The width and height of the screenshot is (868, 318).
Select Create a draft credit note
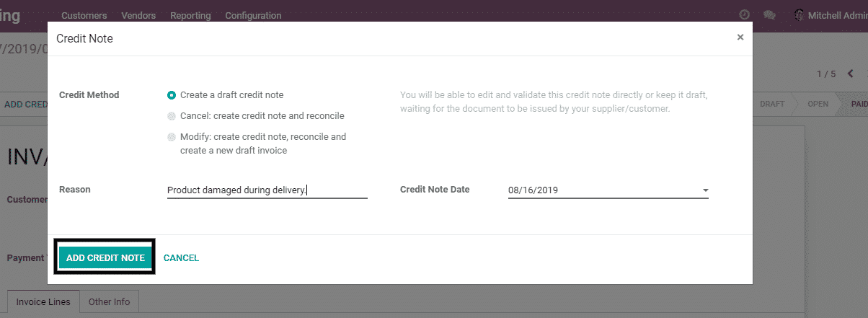tap(172, 94)
